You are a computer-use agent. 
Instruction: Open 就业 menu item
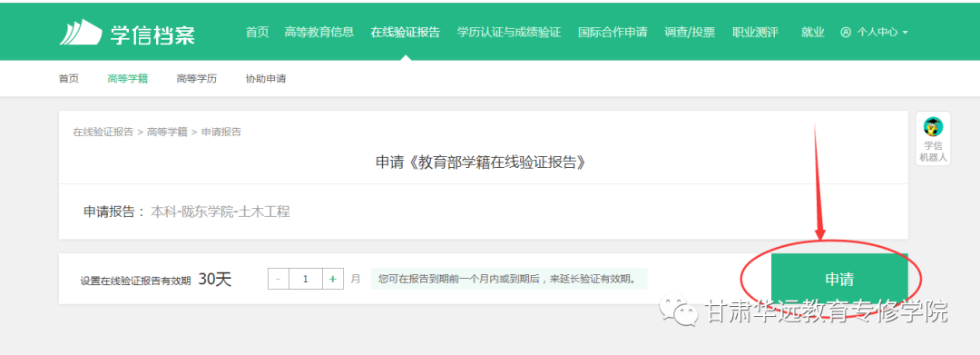point(812,32)
